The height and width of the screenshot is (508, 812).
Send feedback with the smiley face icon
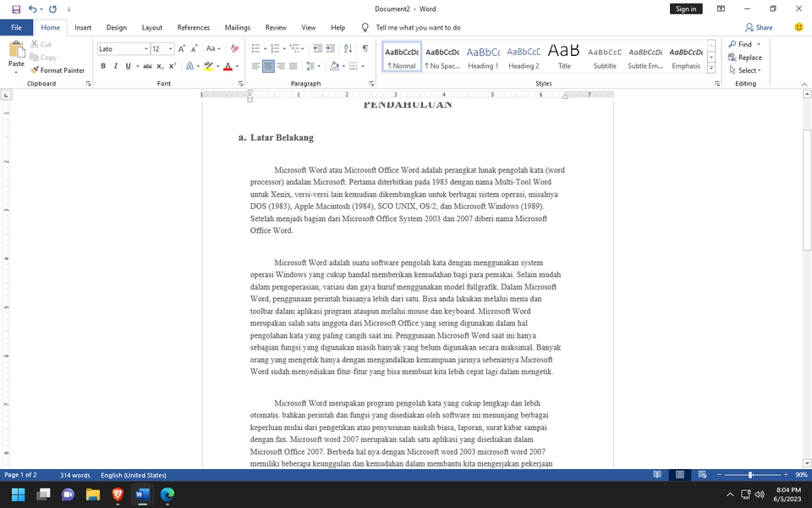799,27
